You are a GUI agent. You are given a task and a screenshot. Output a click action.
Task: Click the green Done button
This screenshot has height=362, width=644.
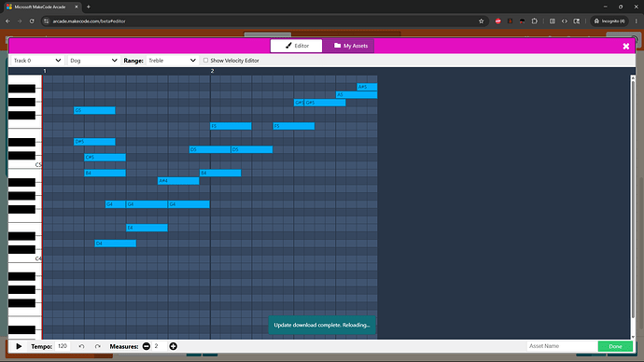coord(615,346)
